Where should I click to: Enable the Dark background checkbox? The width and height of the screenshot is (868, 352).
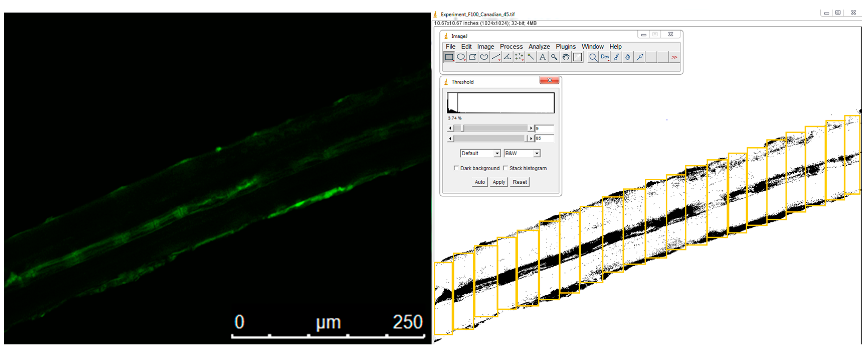(456, 168)
